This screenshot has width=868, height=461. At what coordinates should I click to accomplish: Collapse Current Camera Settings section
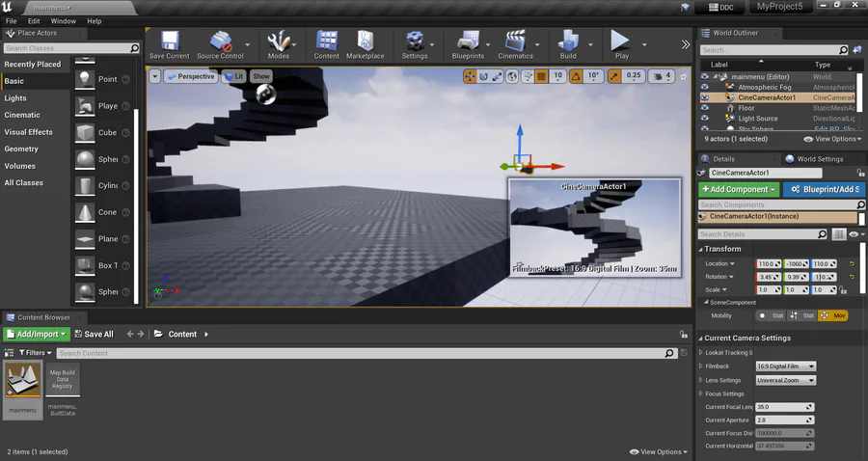(701, 339)
